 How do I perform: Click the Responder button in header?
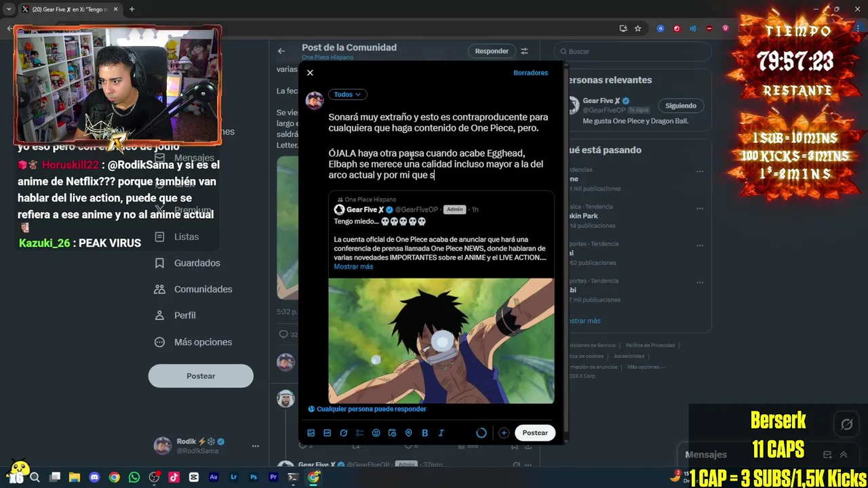pyautogui.click(x=492, y=51)
